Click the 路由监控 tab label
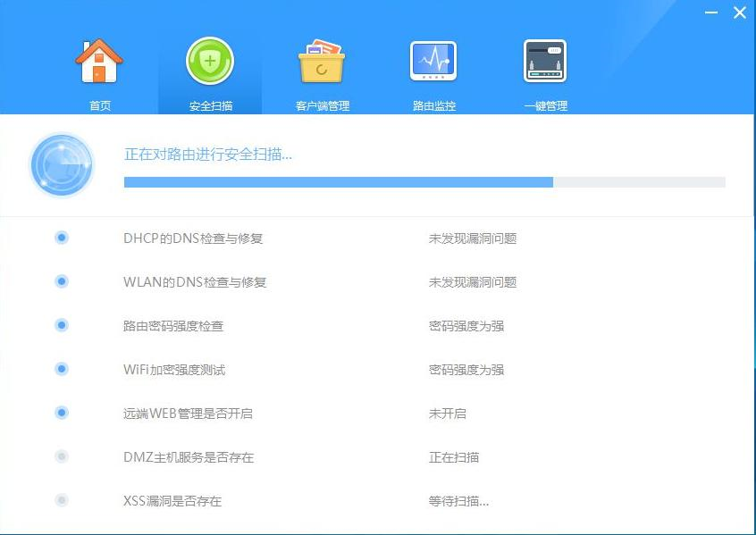 pos(434,105)
